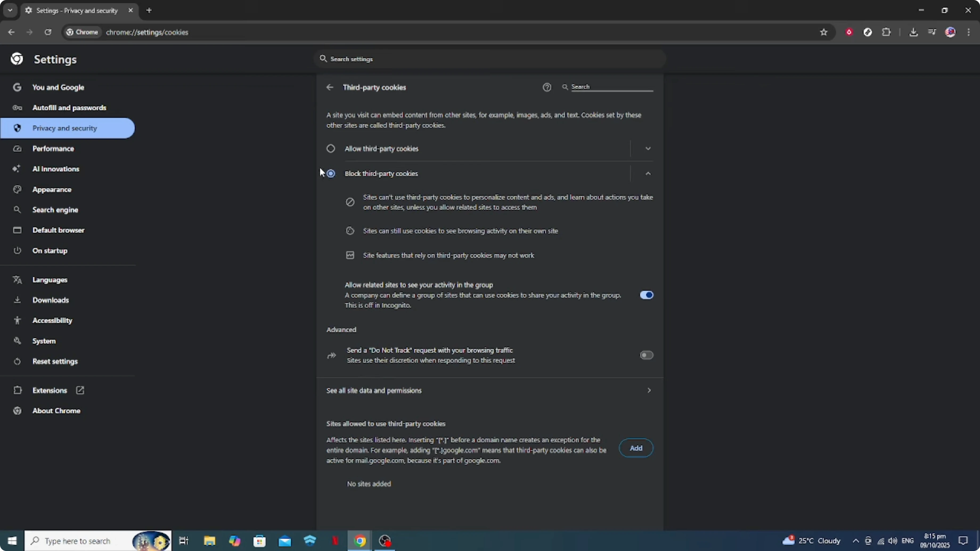Open the AI Innovations settings section

coord(56,169)
